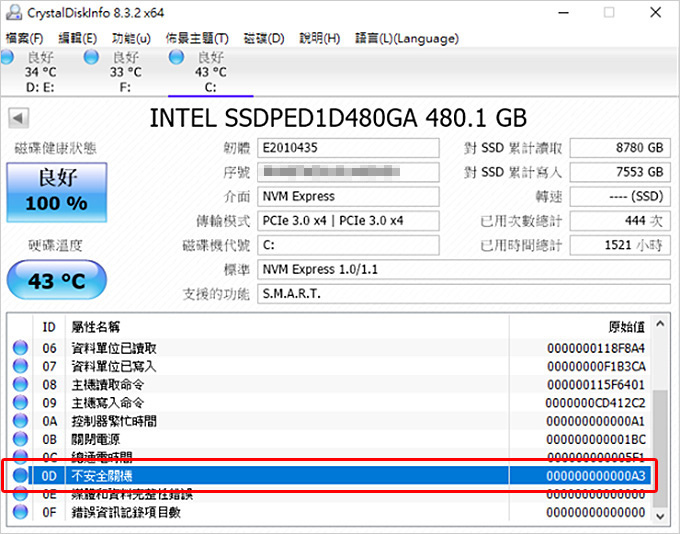Click the ID column header
680x534 pixels.
tap(49, 327)
